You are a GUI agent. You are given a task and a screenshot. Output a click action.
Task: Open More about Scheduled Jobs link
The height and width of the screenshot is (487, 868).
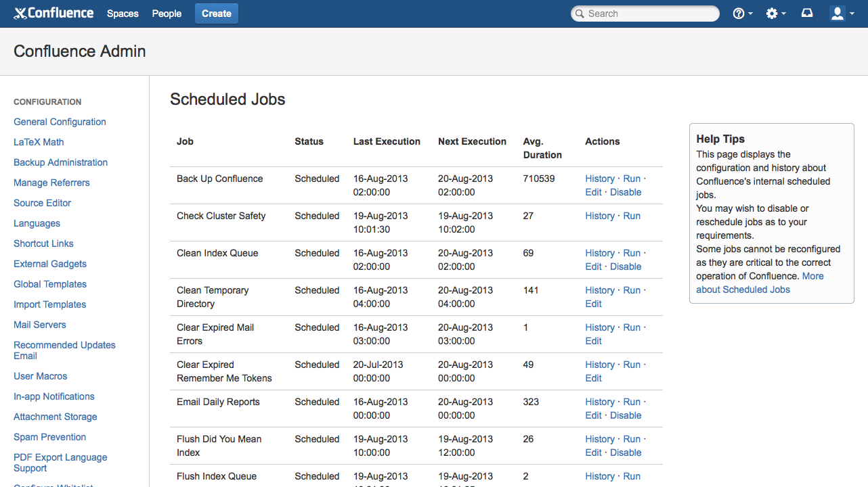[743, 289]
